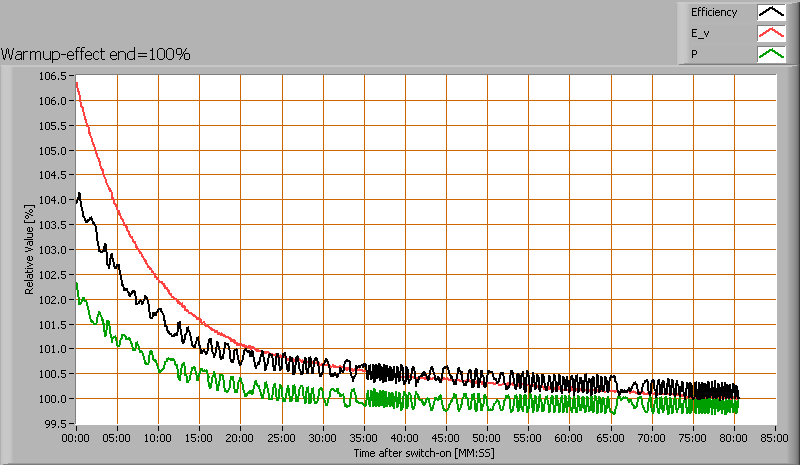
Task: Select the Efficiency legend label
Action: (x=713, y=13)
